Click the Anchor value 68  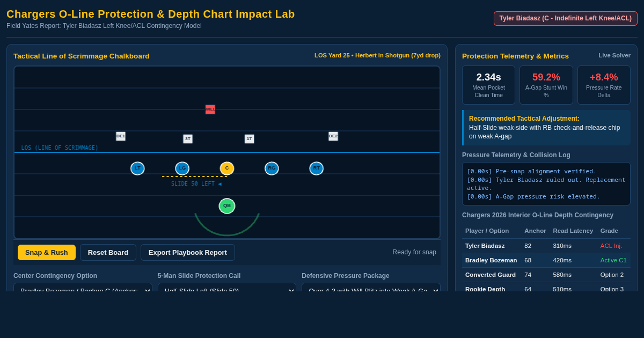528,260
